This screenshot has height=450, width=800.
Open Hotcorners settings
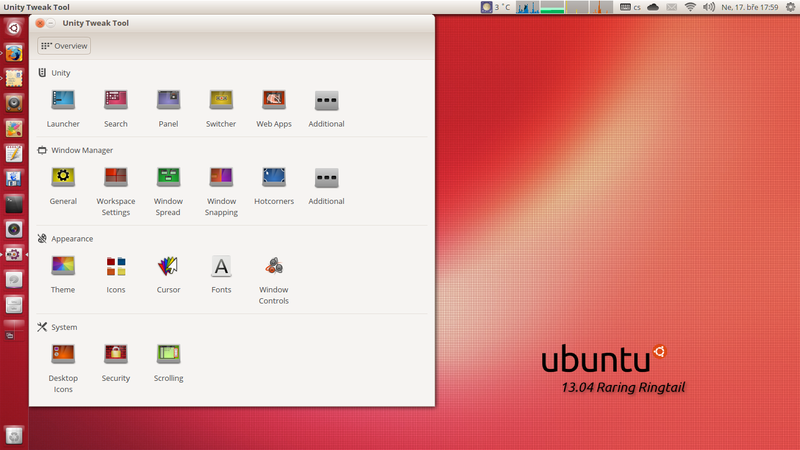click(x=274, y=186)
